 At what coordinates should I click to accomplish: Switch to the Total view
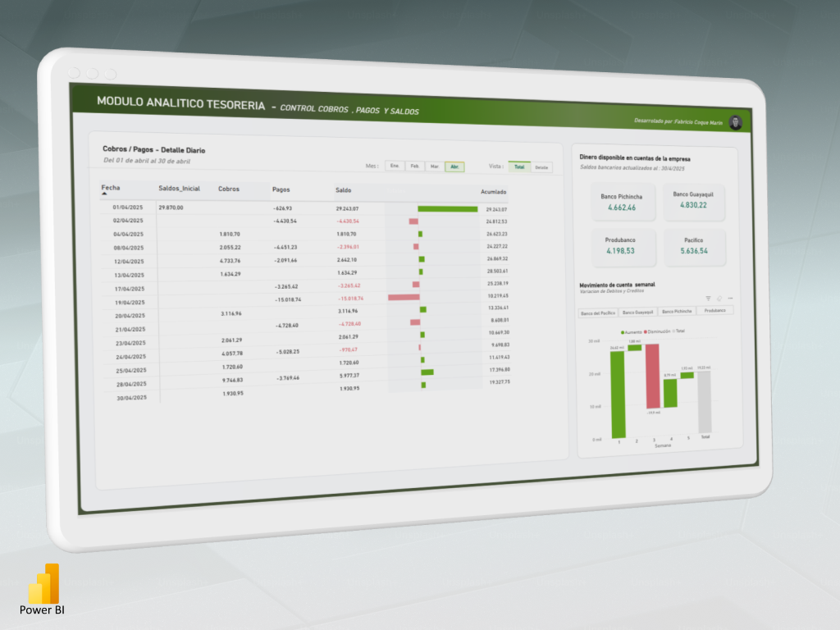pyautogui.click(x=518, y=167)
